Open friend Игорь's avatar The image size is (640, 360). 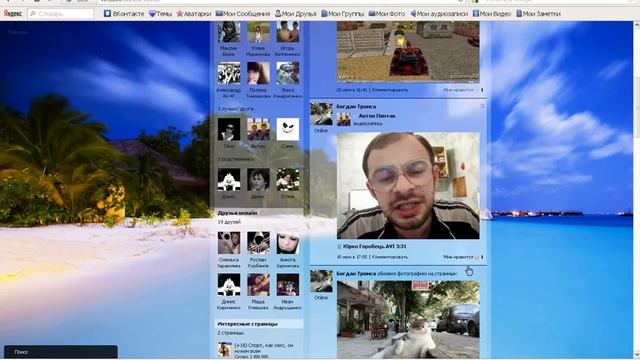[x=288, y=32]
